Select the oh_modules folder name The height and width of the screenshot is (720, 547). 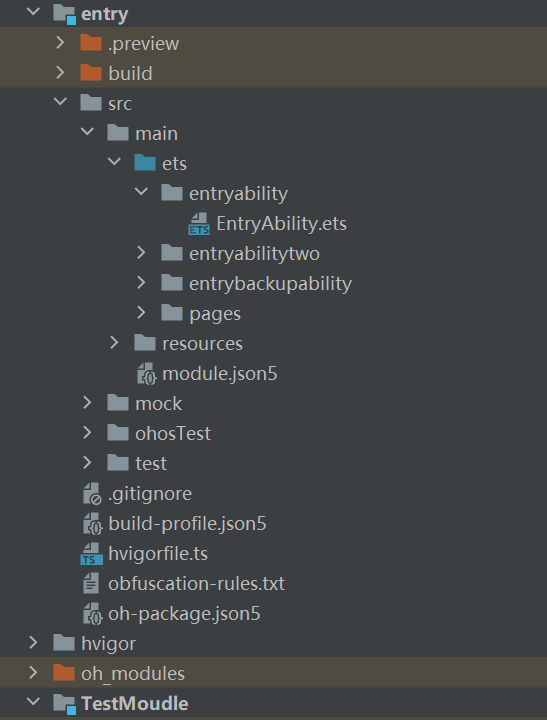pos(133,674)
